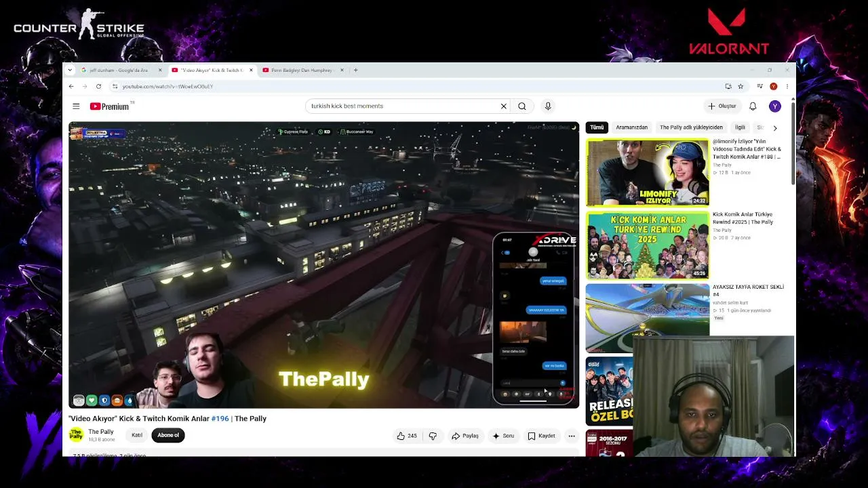Open a new browser tab
The width and height of the screenshot is (868, 488).
[355, 70]
